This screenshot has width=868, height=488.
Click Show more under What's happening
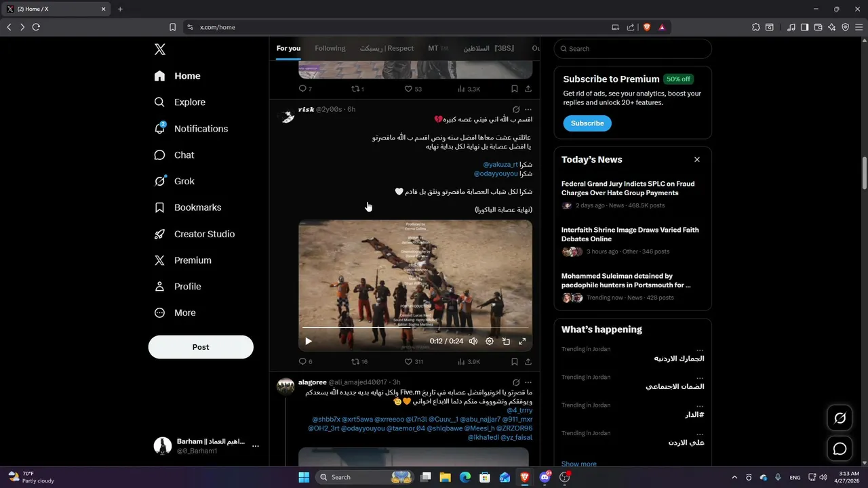579,464
